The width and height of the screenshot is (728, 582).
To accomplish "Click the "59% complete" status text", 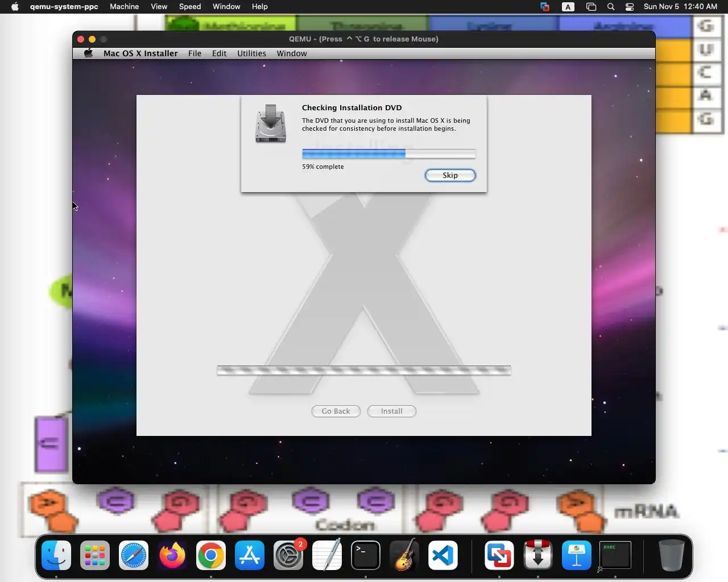I will (323, 167).
